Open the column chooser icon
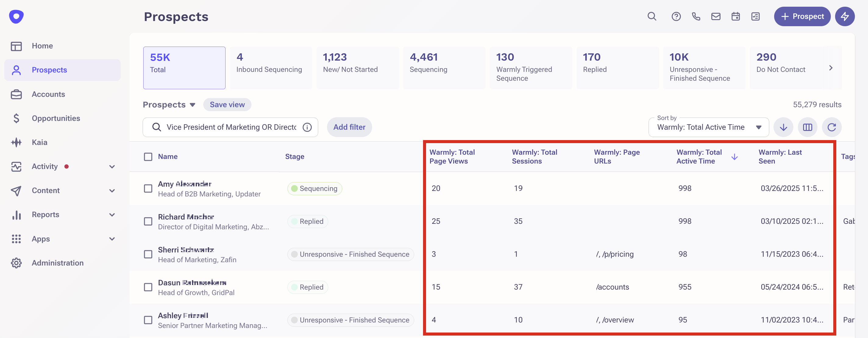The image size is (868, 338). (x=807, y=127)
